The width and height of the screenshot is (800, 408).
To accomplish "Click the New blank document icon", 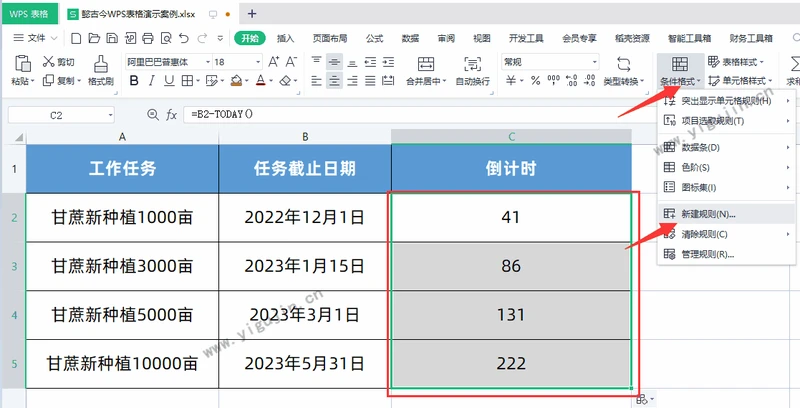I will click(76, 38).
